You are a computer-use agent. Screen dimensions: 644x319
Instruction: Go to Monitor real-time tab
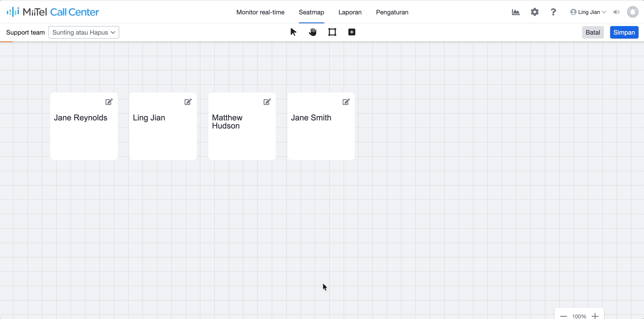coord(260,12)
